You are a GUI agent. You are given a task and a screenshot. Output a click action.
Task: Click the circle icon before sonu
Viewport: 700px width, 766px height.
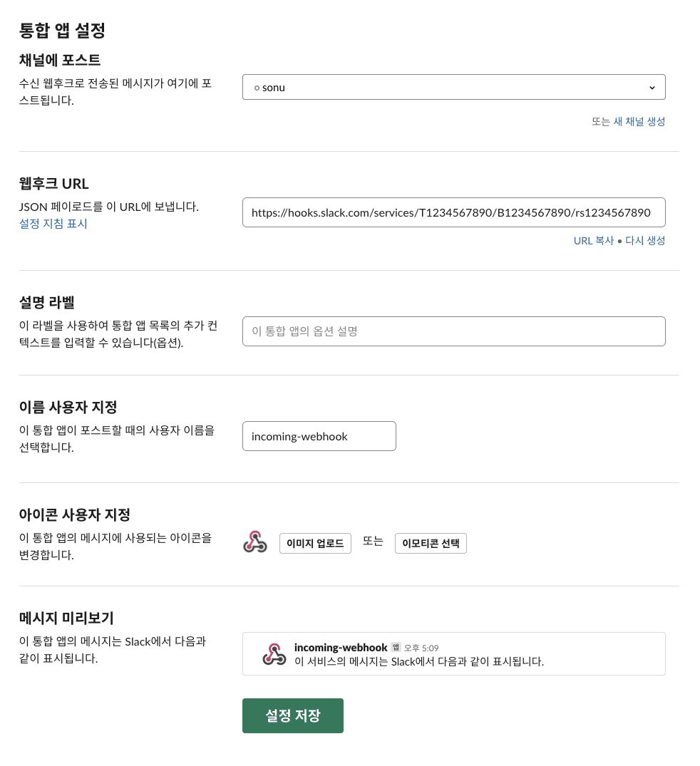tap(257, 88)
